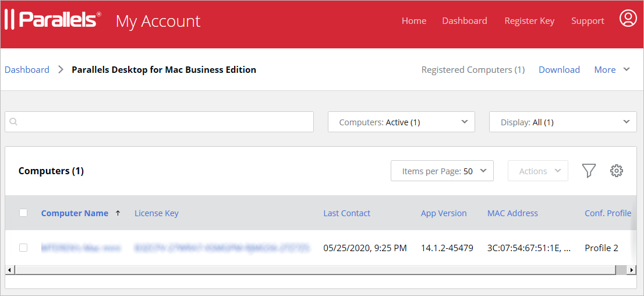
Task: Click the "14.1.2-45479" version cell
Action: [x=447, y=248]
